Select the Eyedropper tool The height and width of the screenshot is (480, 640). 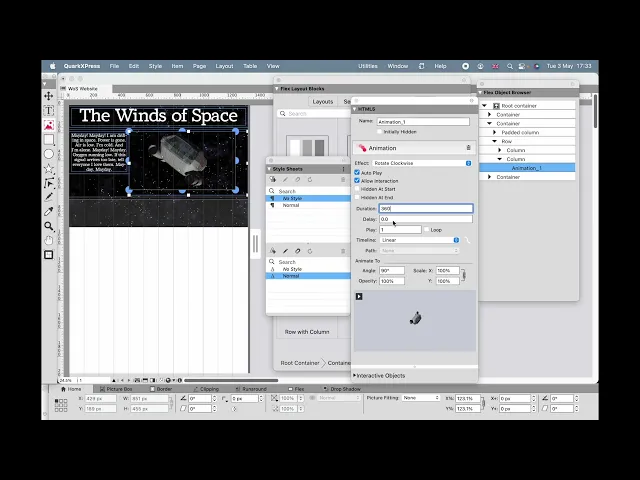(49, 211)
